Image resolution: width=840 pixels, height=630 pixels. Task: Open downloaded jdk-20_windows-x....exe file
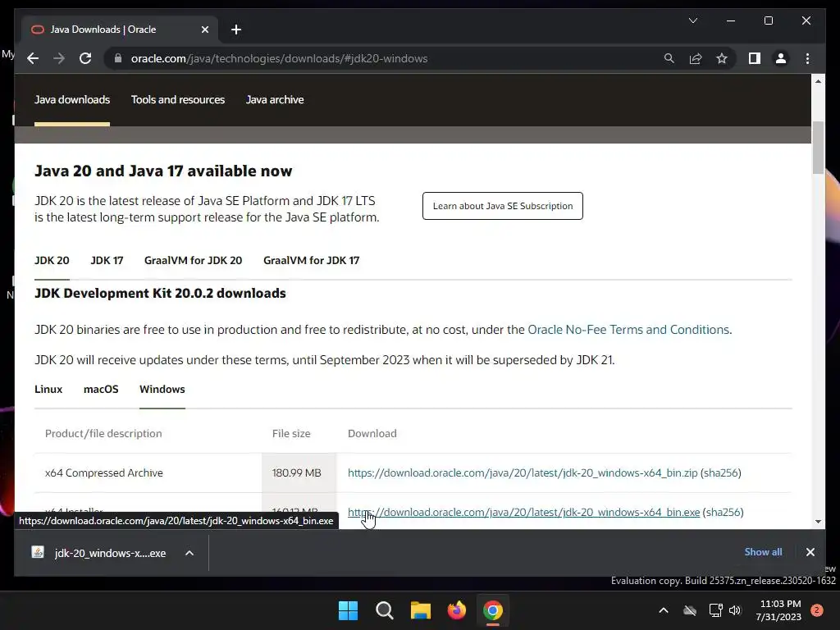click(x=99, y=553)
